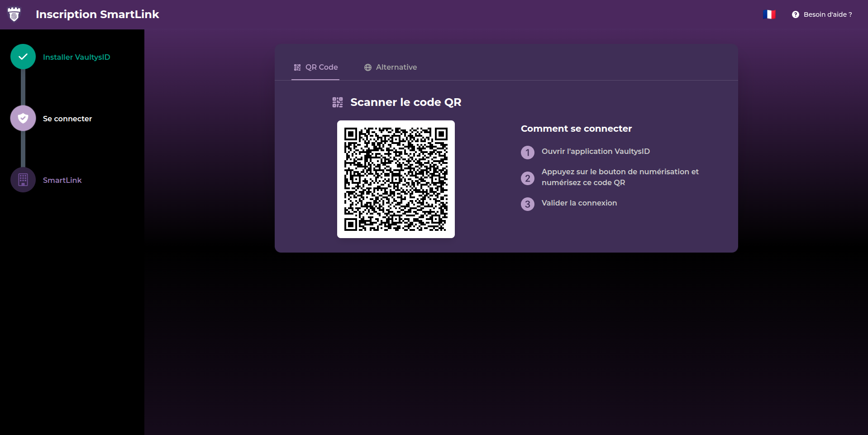The height and width of the screenshot is (435, 868).
Task: Click the Vaultys shield logo in the top bar
Action: click(x=14, y=14)
